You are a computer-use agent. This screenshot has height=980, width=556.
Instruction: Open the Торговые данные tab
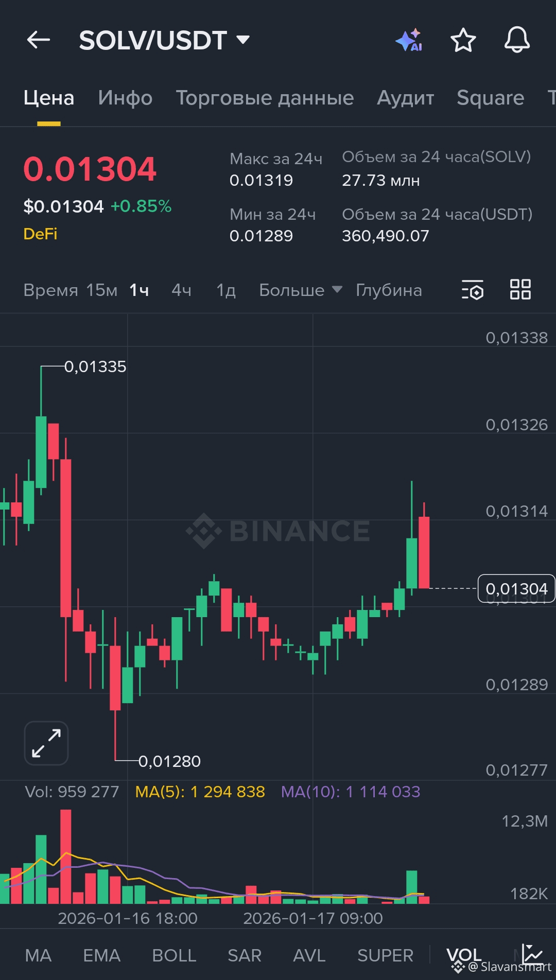click(265, 98)
